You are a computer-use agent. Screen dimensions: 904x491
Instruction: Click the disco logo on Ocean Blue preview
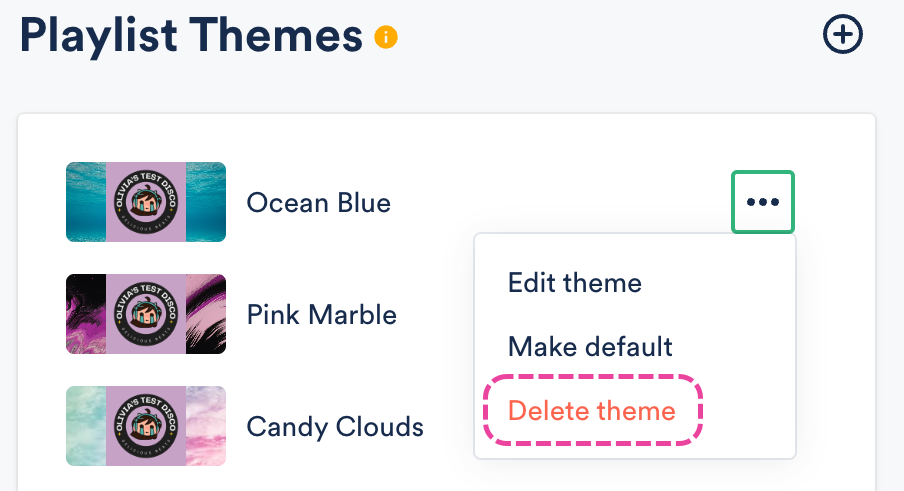146,202
